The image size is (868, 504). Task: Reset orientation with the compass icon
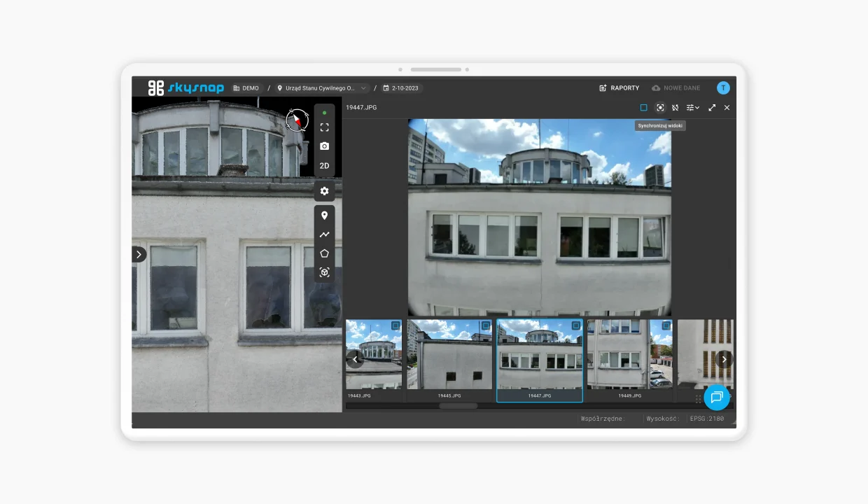pos(297,120)
